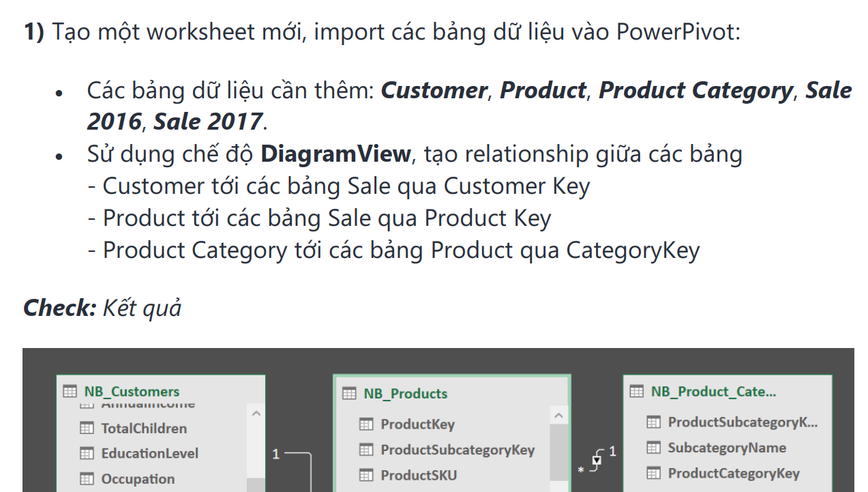The height and width of the screenshot is (492, 868).
Task: Click the ProductSubcategoryKey field in NB_Products
Action: coord(458,450)
